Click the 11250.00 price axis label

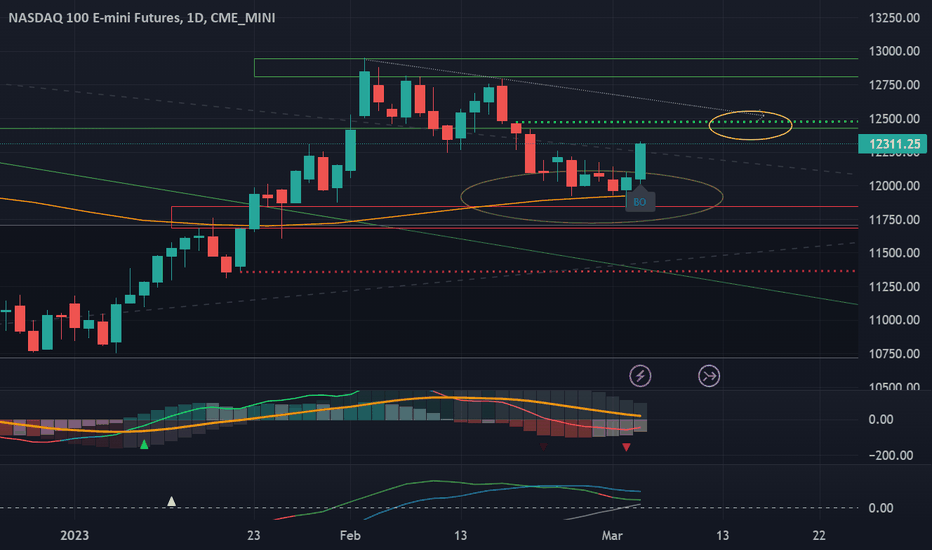[x=894, y=287]
